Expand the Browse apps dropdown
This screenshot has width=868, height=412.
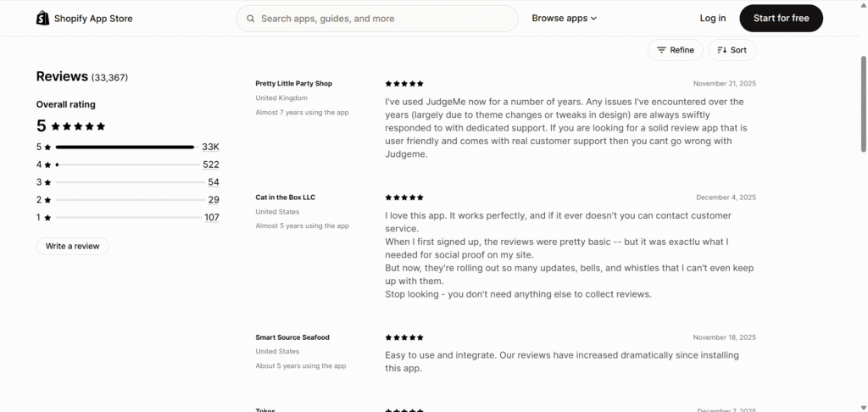point(564,18)
